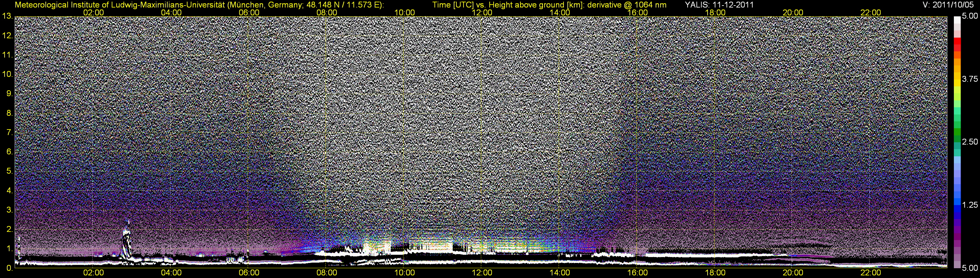Click the 5 km height axis label
Viewport: 980px width, 278px height.
coord(9,171)
